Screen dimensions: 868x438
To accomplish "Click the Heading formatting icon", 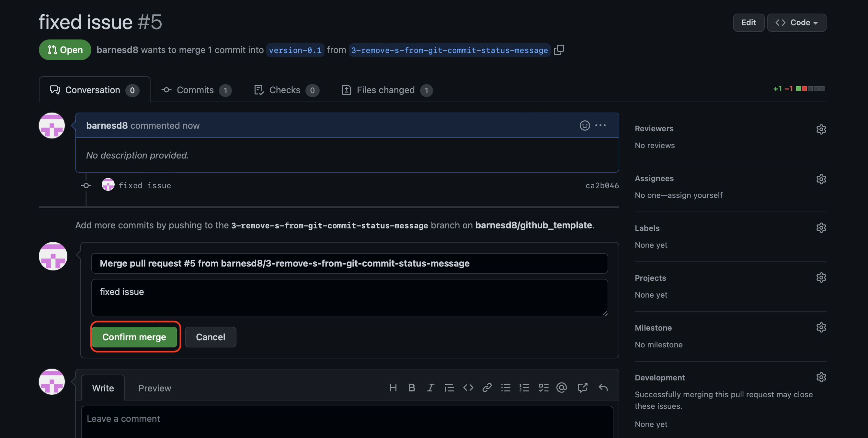I will (x=393, y=388).
